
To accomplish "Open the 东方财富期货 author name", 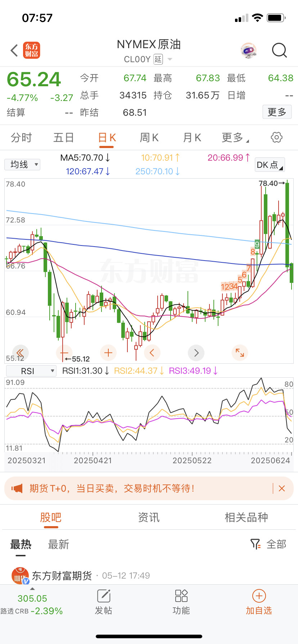I will pyautogui.click(x=62, y=576).
